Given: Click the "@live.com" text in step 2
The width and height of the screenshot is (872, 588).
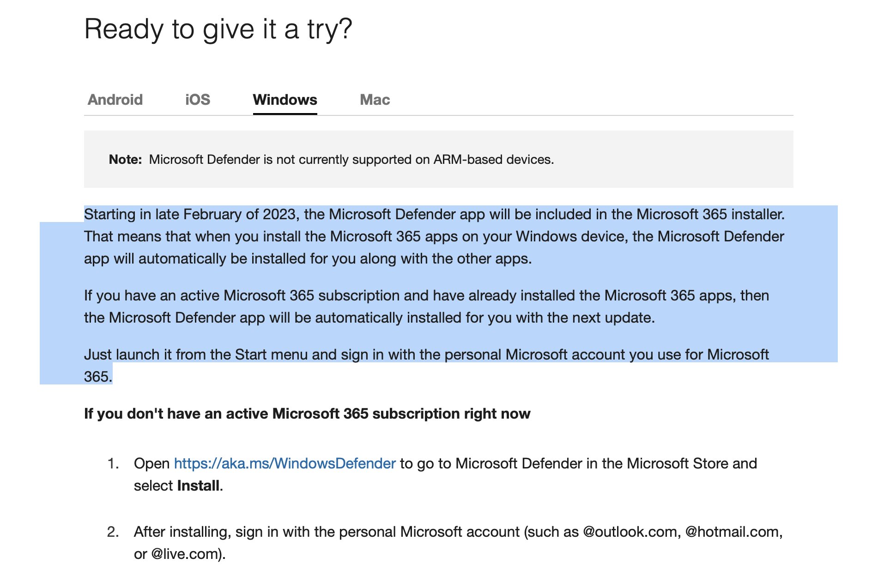Looking at the screenshot, I should coord(186,554).
